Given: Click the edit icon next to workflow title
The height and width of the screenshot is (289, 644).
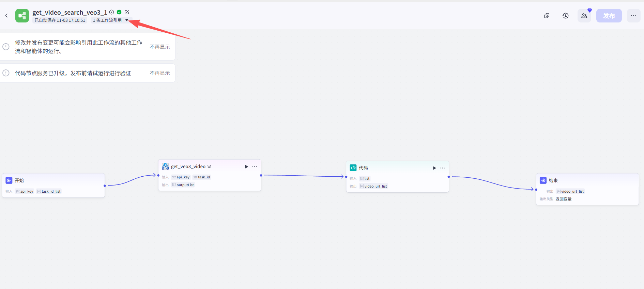Looking at the screenshot, I should click(127, 12).
